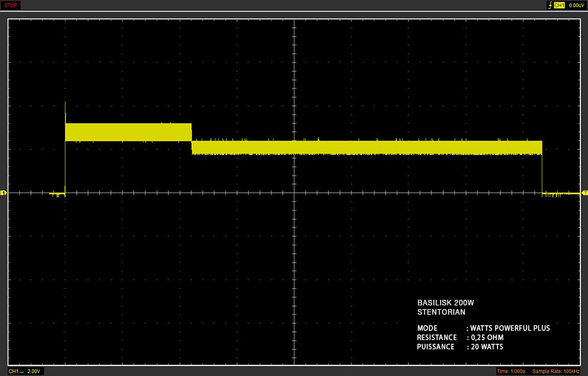Click the center crosshair of the graticule
The height and width of the screenshot is (376, 588).
(295, 193)
